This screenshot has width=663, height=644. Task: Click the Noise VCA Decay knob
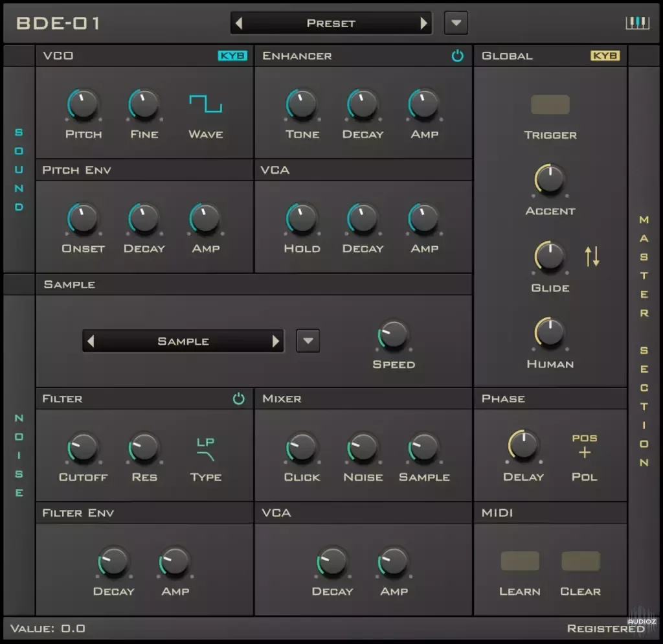(x=332, y=562)
